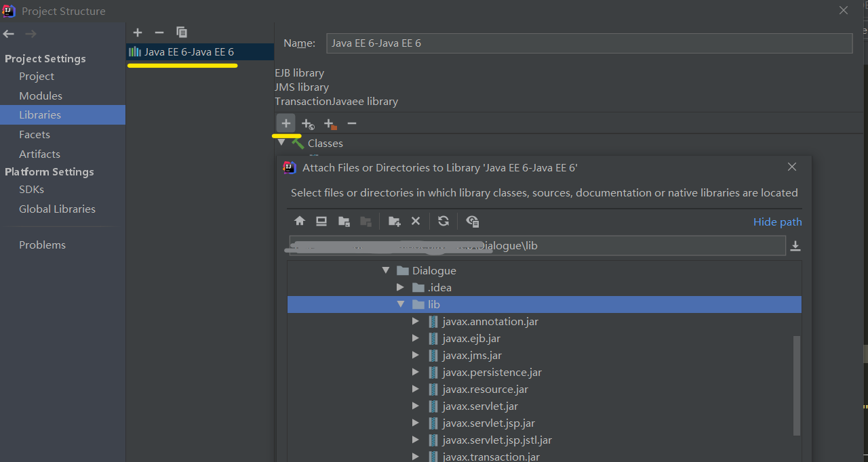
Task: Add classes with the underlined plus button
Action: [x=285, y=123]
